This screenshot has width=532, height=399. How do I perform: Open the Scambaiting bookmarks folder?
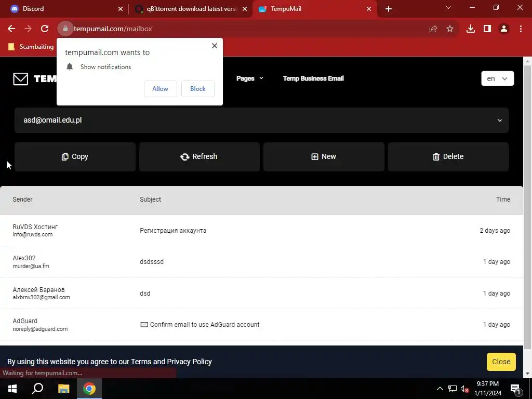point(31,47)
